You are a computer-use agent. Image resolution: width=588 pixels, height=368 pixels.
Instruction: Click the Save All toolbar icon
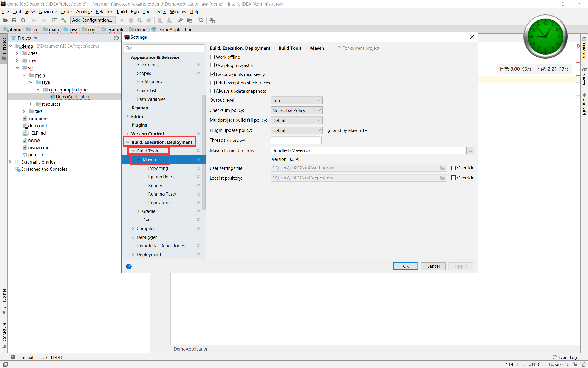click(x=14, y=20)
